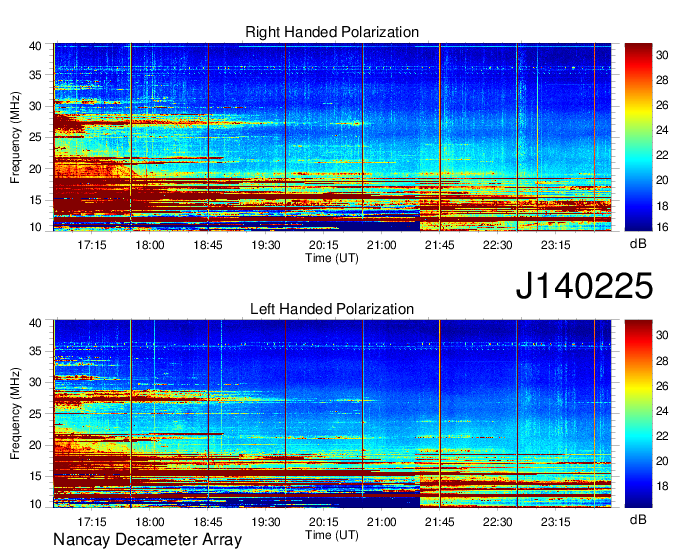This screenshot has height=552, width=680.
Task: Click 22:30 time tick of Left Handed plot
Action: tap(497, 522)
